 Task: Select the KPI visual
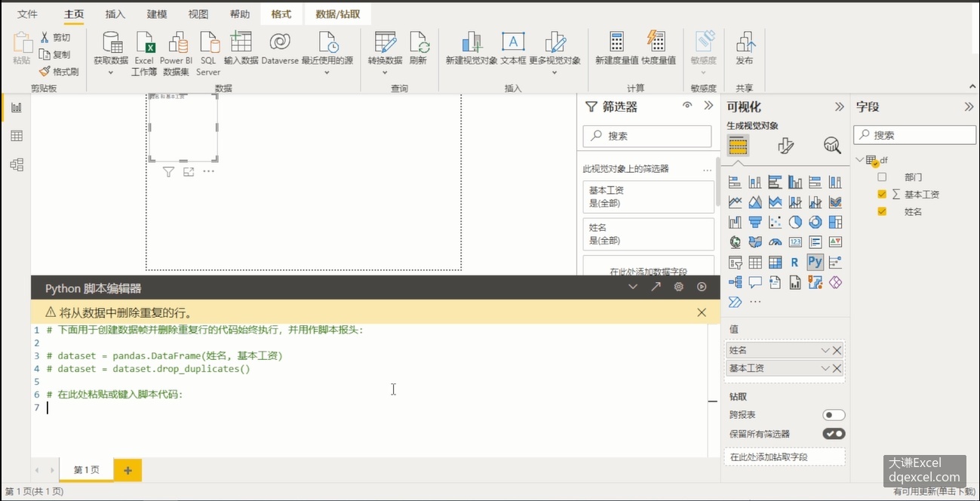pyautogui.click(x=835, y=242)
